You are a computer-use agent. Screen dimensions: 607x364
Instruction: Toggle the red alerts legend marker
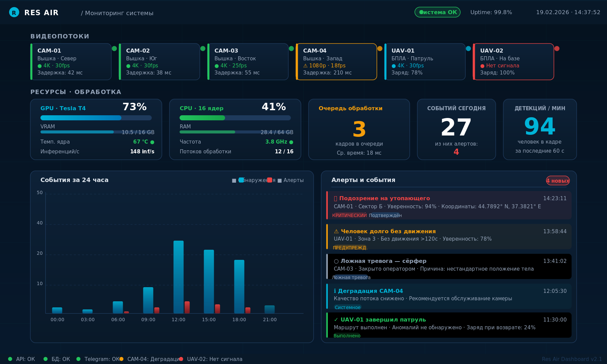point(269,180)
